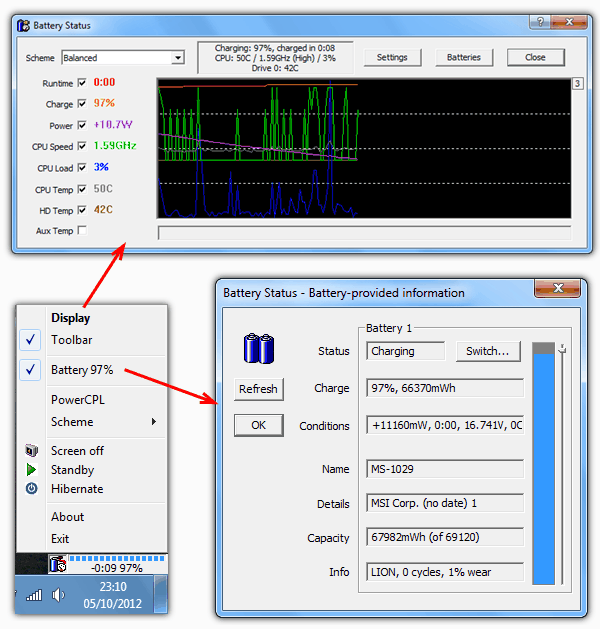
Task: Click the blue vertical battery charge bar
Action: click(x=544, y=463)
